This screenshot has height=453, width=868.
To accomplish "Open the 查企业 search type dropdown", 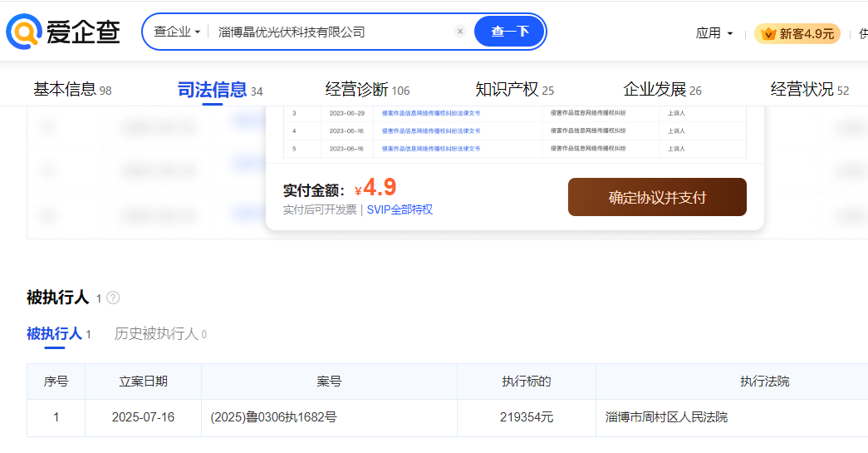I will point(177,32).
